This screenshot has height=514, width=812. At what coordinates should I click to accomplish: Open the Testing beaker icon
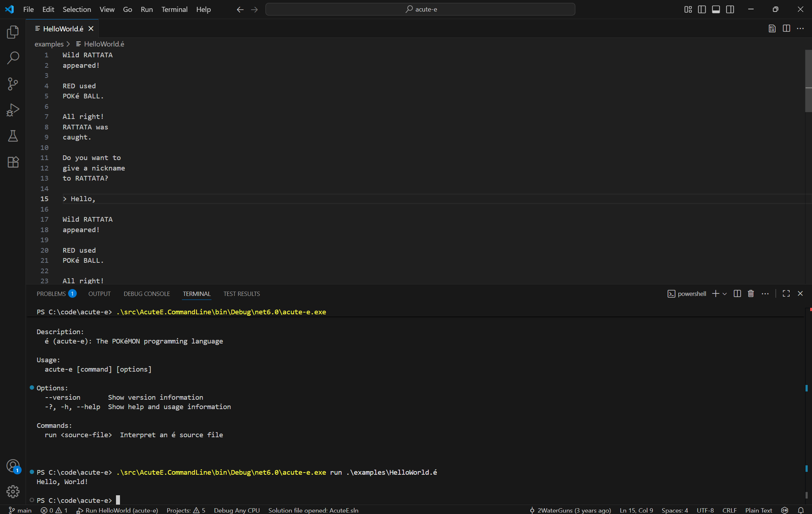click(x=13, y=136)
